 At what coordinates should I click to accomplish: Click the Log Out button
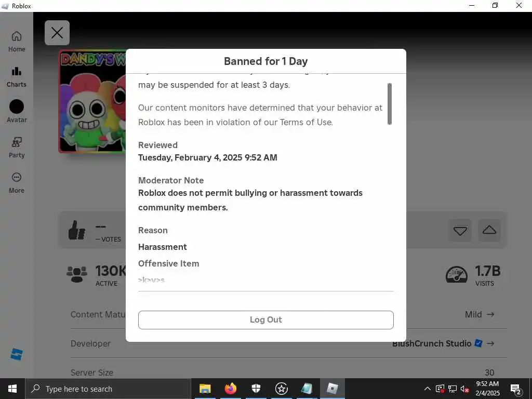tap(265, 320)
